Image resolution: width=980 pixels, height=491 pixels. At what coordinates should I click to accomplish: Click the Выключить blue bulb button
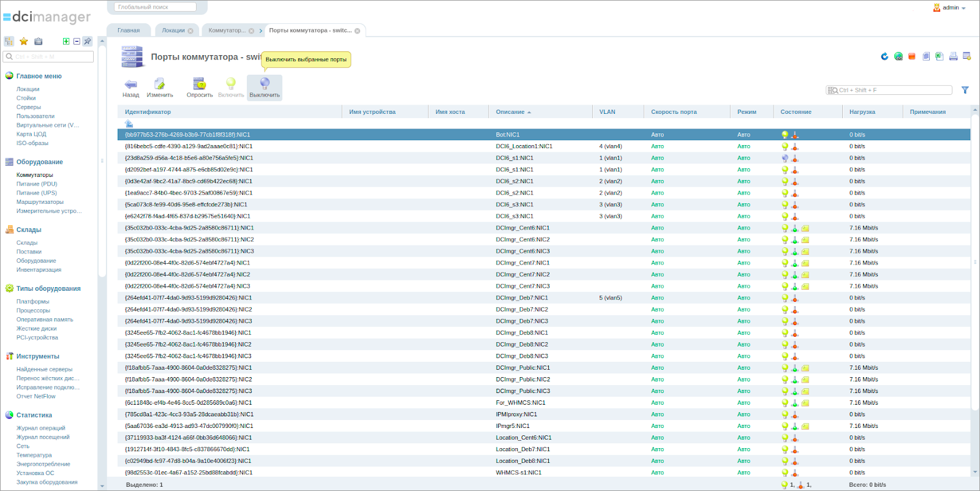[265, 88]
